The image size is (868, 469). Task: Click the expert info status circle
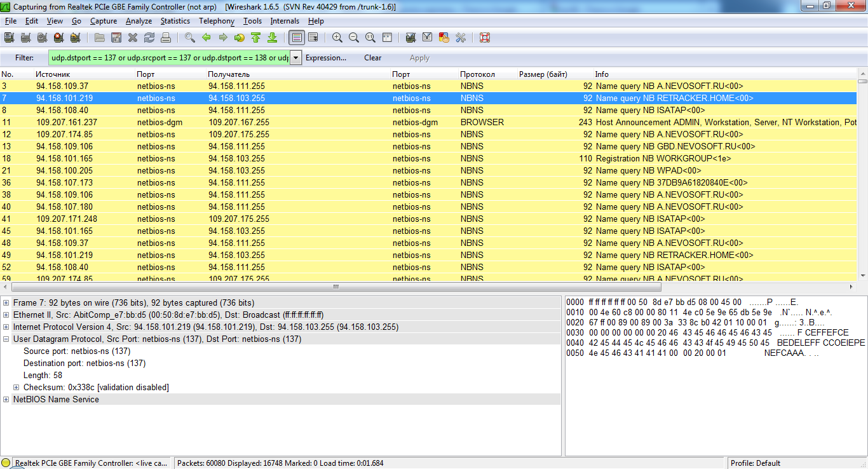[6, 463]
